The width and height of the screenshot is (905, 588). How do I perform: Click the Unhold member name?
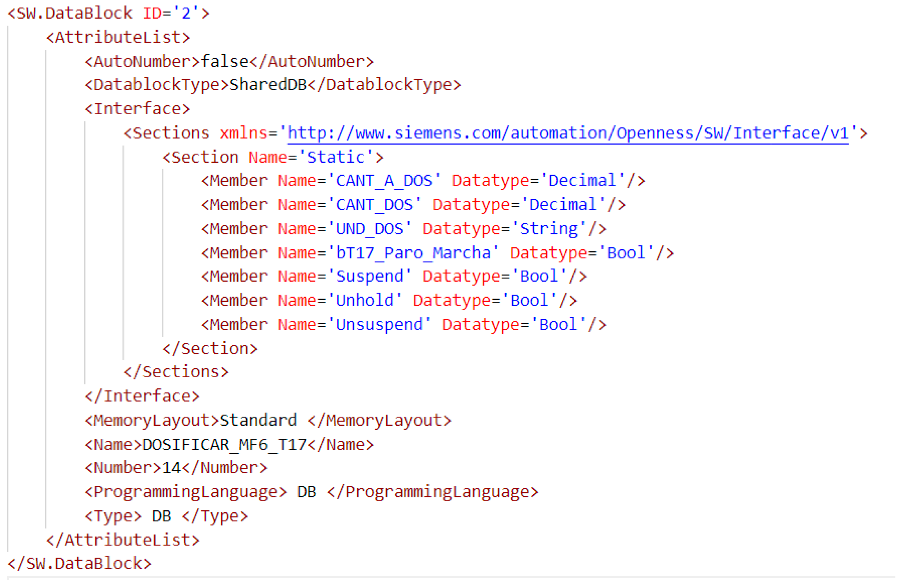tap(364, 301)
